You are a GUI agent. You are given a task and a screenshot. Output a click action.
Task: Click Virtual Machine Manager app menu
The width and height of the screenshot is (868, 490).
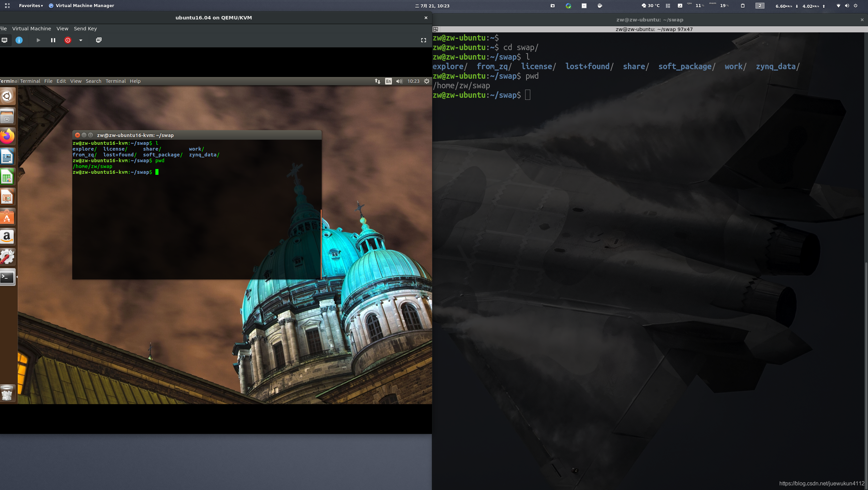(x=81, y=6)
